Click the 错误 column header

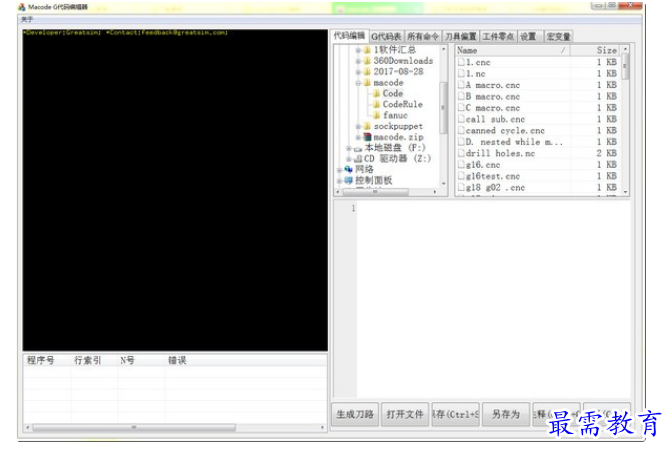(246, 361)
